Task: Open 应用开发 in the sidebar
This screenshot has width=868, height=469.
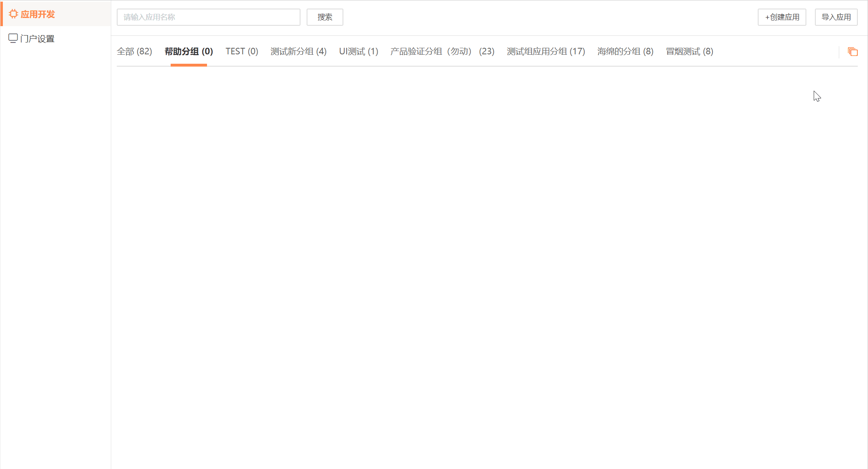Action: coord(56,14)
